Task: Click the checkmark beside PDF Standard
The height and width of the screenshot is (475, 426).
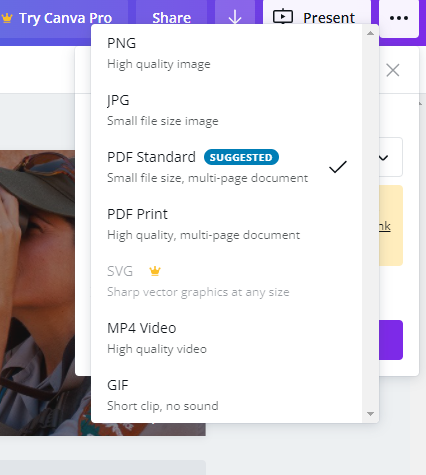Action: 338,167
